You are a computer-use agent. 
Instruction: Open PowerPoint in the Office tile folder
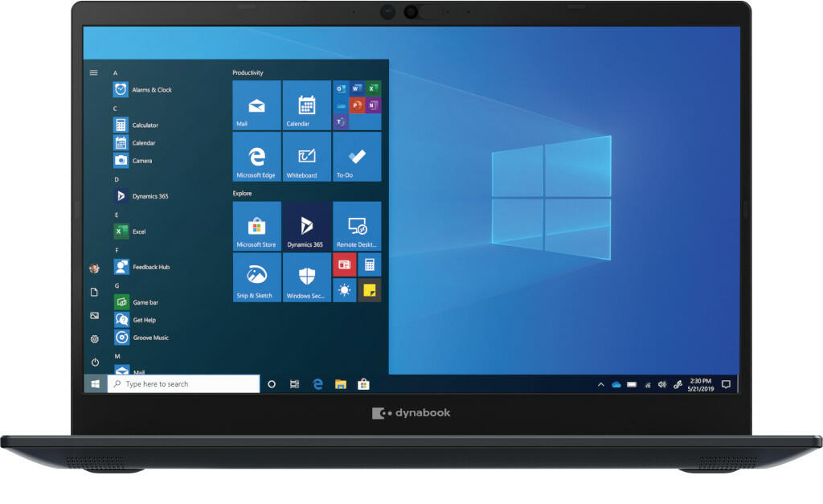357,105
